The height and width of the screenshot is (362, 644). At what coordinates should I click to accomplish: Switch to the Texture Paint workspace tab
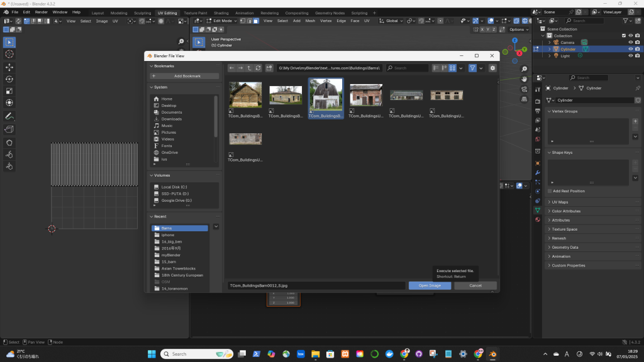click(x=196, y=13)
